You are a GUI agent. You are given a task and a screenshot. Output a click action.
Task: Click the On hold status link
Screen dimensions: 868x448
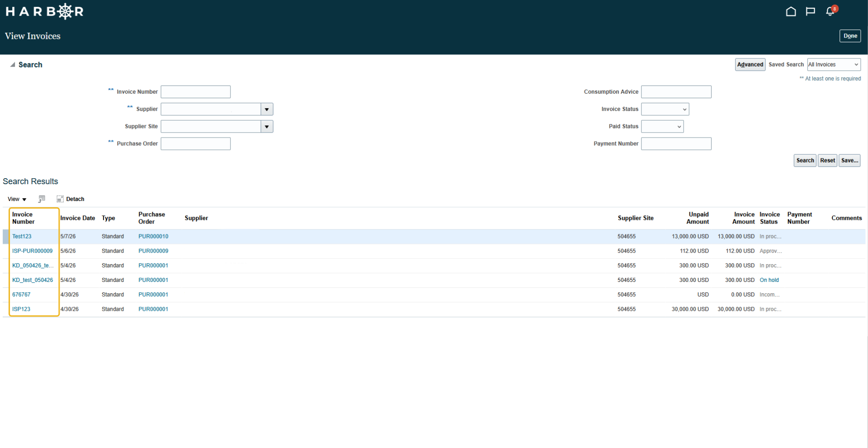[x=769, y=280]
